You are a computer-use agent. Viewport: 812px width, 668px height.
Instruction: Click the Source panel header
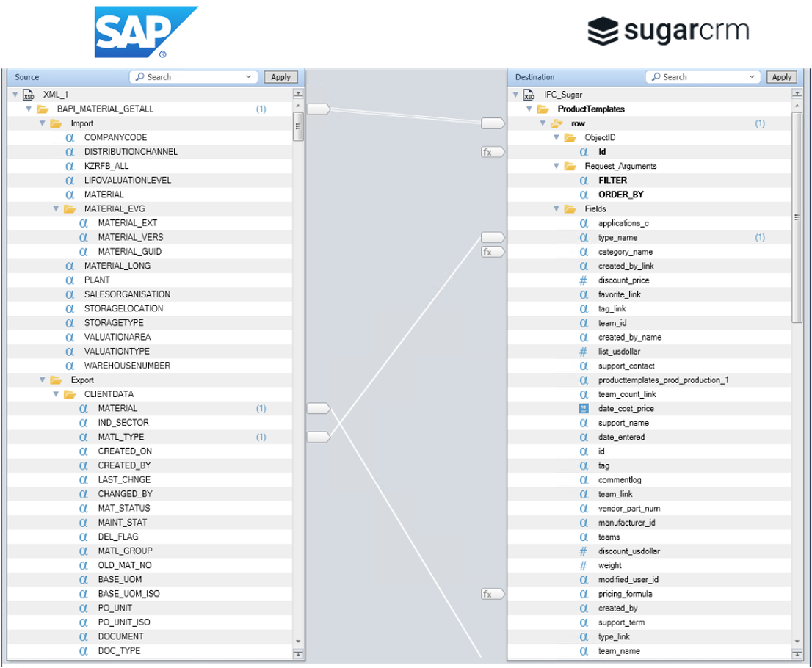coord(27,77)
